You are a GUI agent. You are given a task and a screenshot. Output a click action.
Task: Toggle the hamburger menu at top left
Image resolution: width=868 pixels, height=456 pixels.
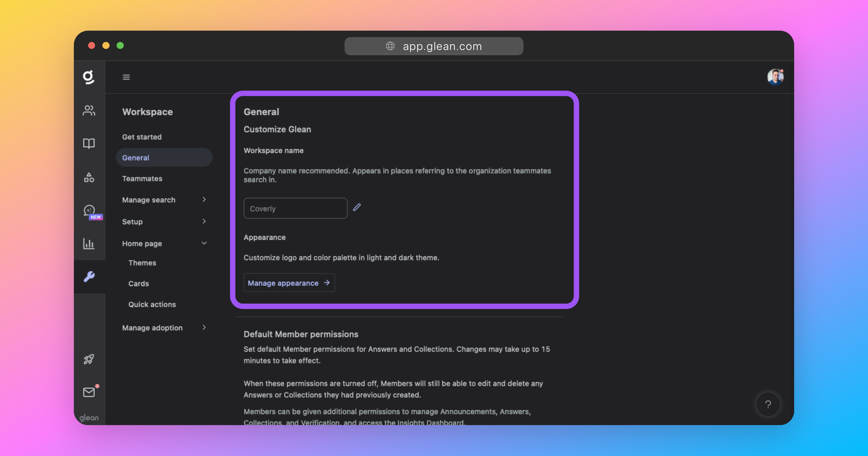[x=126, y=77]
